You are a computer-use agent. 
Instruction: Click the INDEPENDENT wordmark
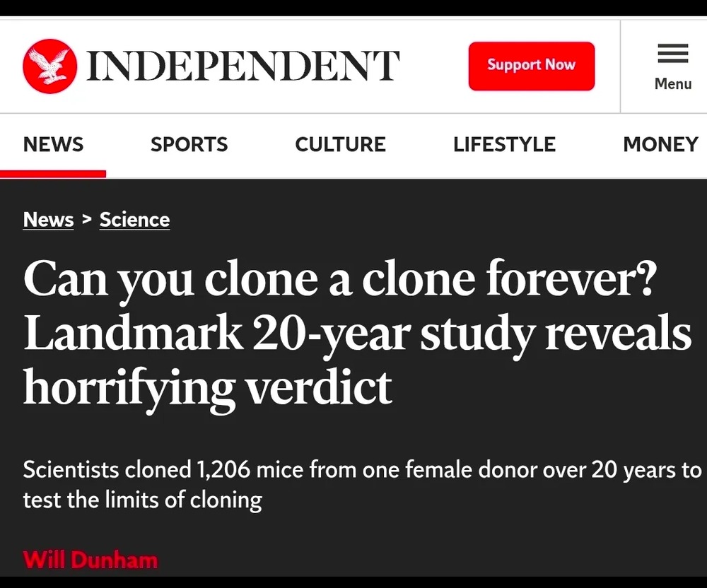[x=243, y=66]
